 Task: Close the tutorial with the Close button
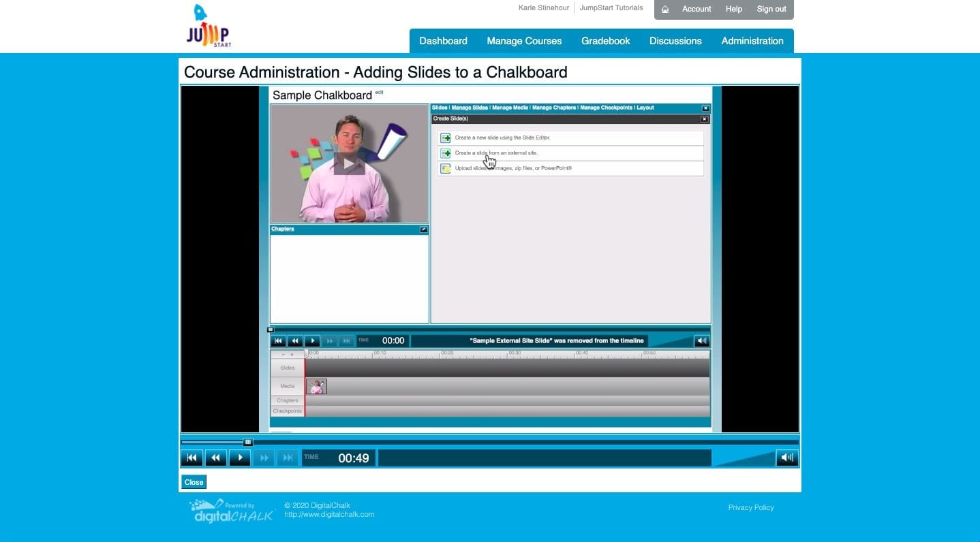(194, 482)
